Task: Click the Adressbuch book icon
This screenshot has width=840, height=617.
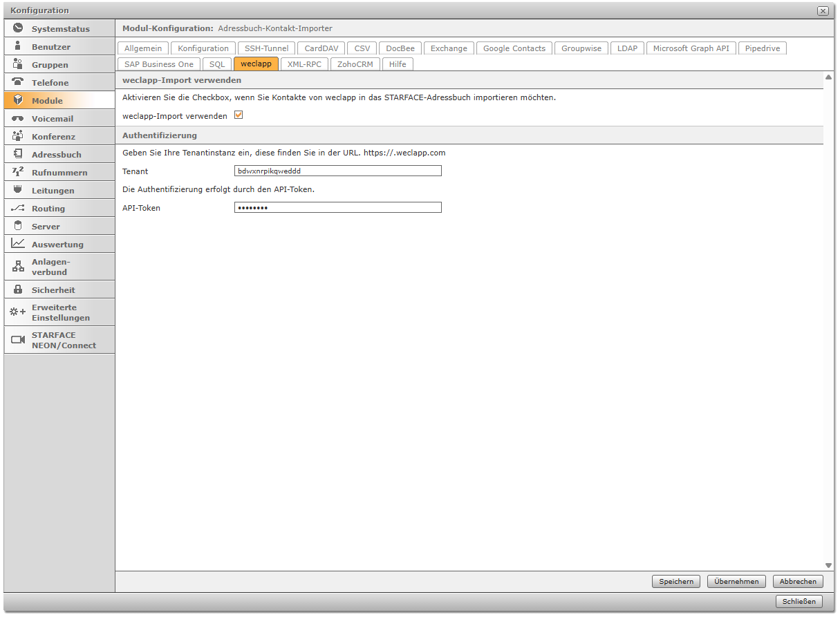Action: coord(18,154)
